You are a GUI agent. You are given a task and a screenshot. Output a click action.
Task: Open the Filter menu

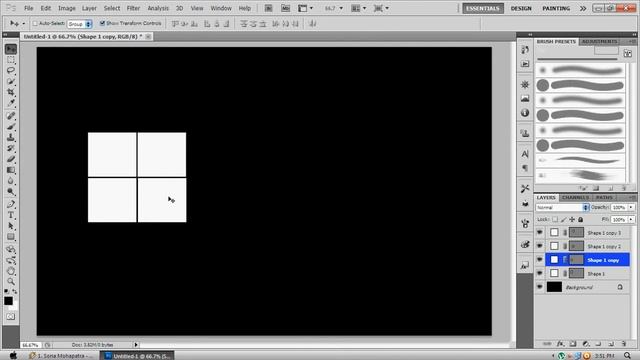[x=133, y=8]
